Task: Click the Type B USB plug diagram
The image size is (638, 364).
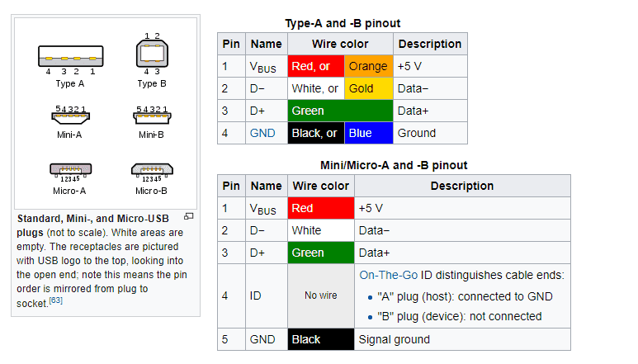Action: tap(152, 54)
